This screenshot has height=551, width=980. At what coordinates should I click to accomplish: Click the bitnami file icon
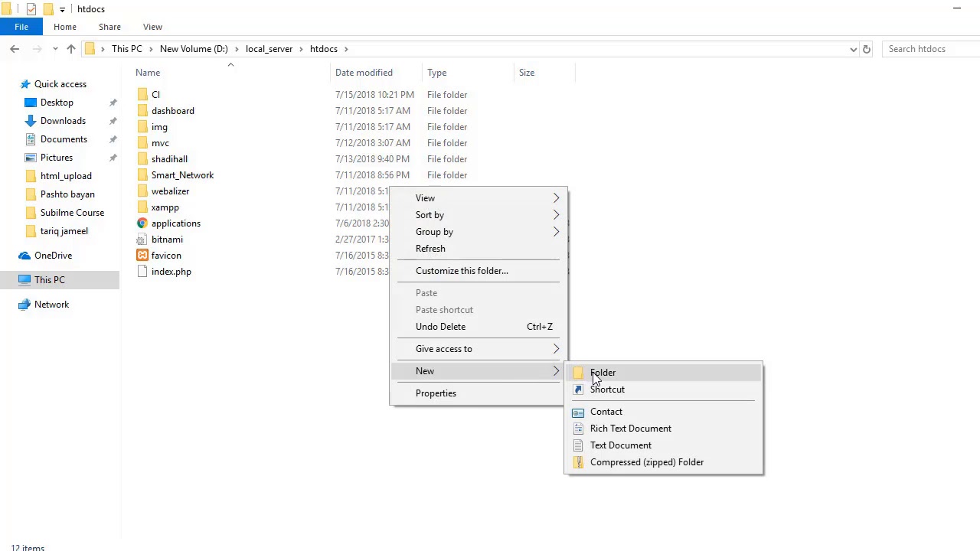(142, 240)
